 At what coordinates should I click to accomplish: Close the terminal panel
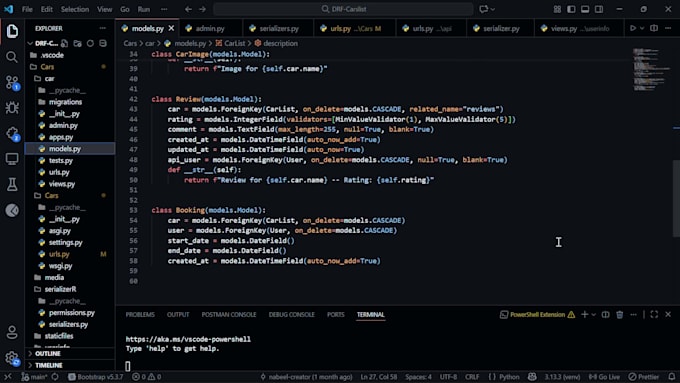(668, 314)
